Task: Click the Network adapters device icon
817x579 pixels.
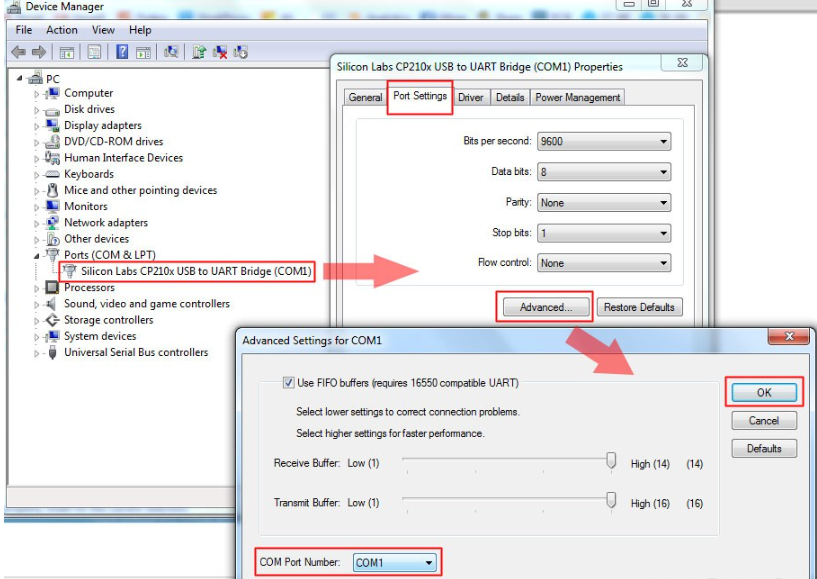Action: [x=53, y=223]
